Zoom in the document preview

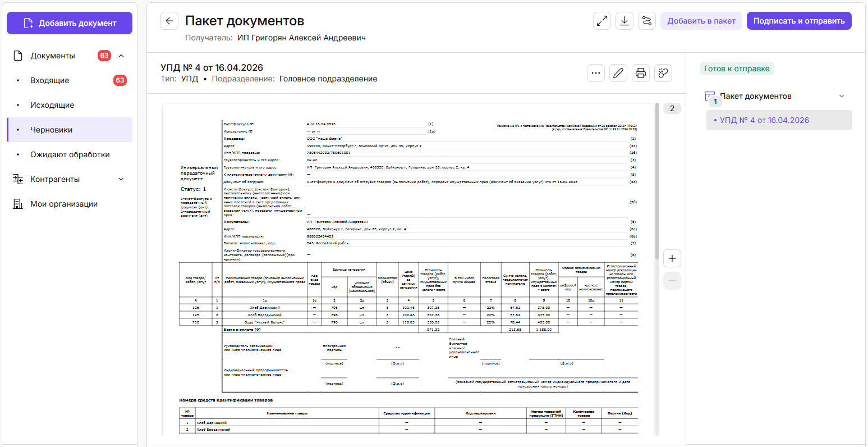point(672,259)
